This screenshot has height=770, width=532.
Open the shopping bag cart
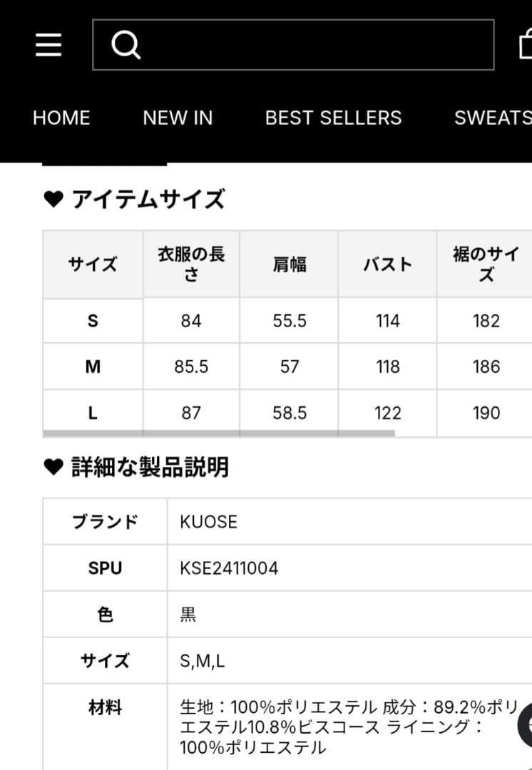coord(526,45)
